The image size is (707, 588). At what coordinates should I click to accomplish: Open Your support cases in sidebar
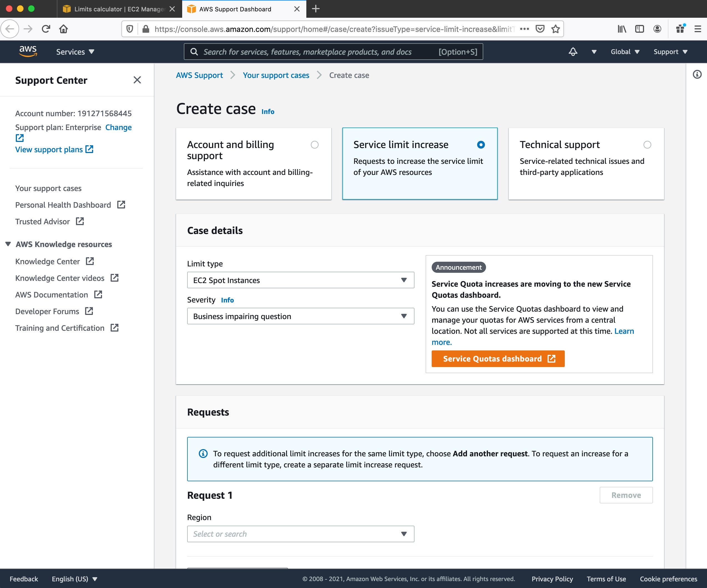click(x=48, y=188)
